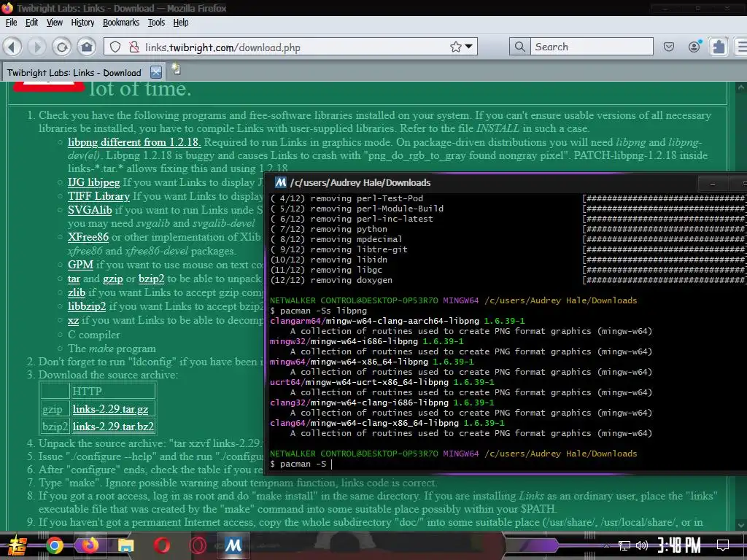Viewport: 747px width, 560px height.
Task: Open the XFree86 link
Action: 88,237
